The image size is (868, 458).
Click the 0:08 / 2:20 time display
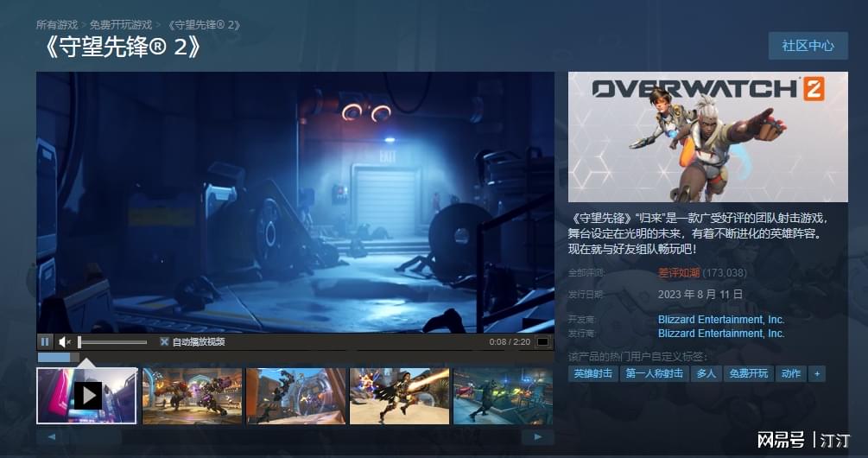(x=510, y=341)
